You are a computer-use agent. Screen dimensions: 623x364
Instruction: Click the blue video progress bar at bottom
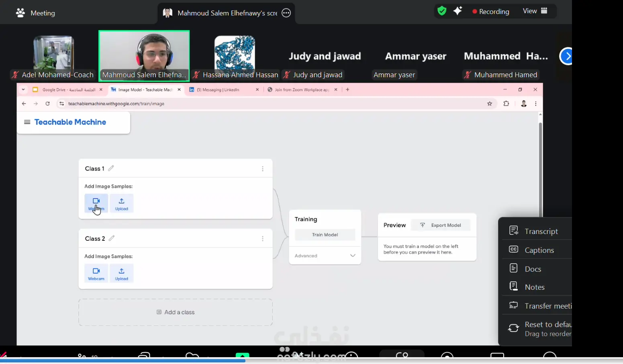point(123,360)
